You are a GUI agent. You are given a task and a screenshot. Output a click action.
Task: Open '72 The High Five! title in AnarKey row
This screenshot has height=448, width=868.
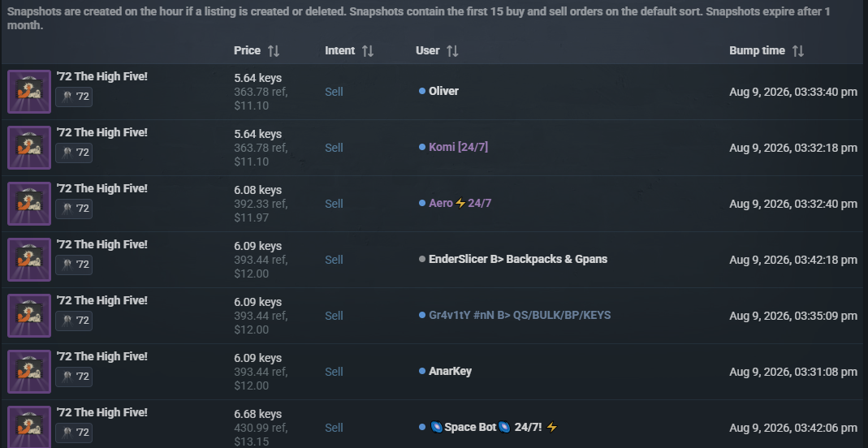coord(101,356)
